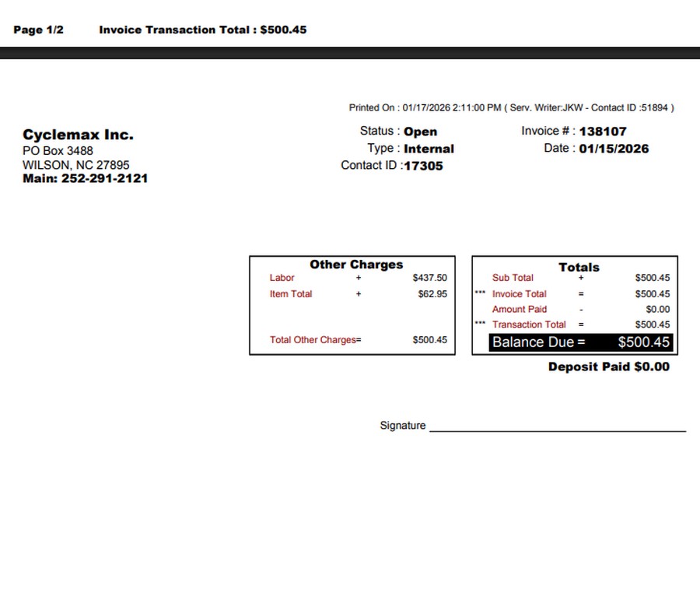Select the Transaction Total amount in Totals box
Image resolution: width=700 pixels, height=607 pixels.
click(x=653, y=325)
